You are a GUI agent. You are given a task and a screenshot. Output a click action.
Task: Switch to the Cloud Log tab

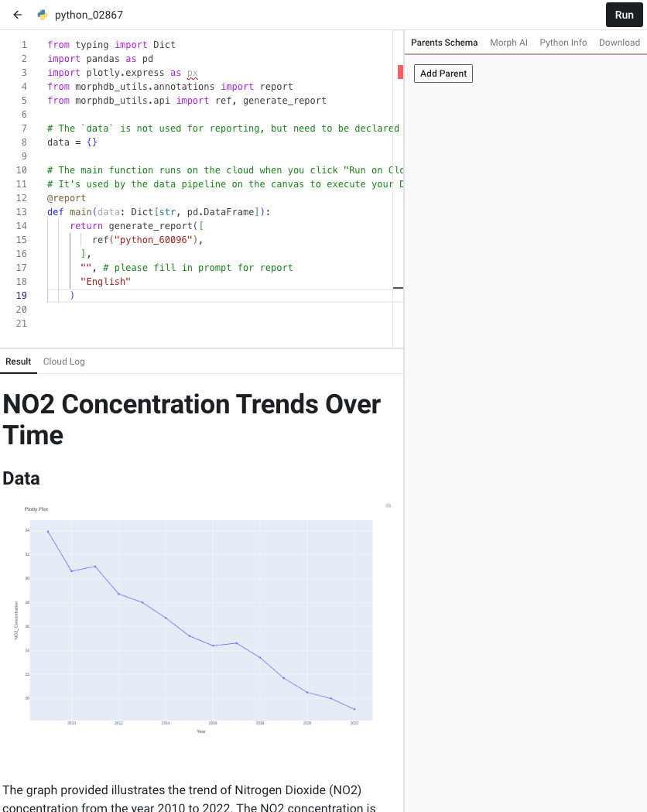pyautogui.click(x=63, y=361)
